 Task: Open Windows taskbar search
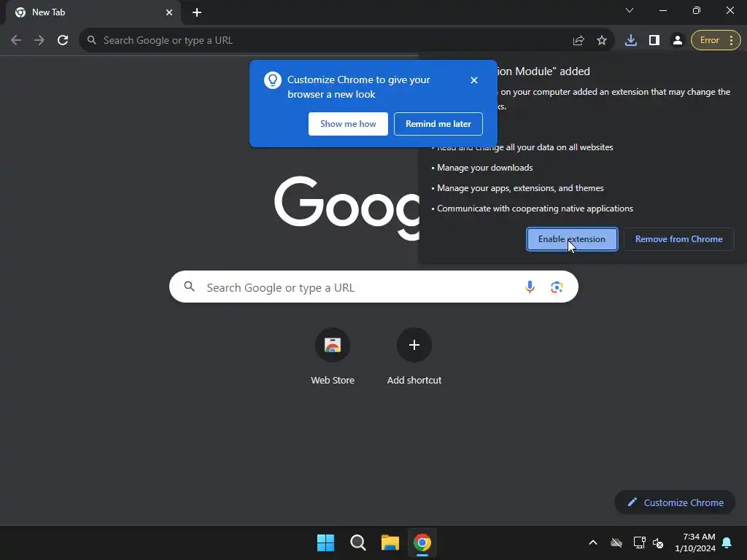(x=357, y=542)
